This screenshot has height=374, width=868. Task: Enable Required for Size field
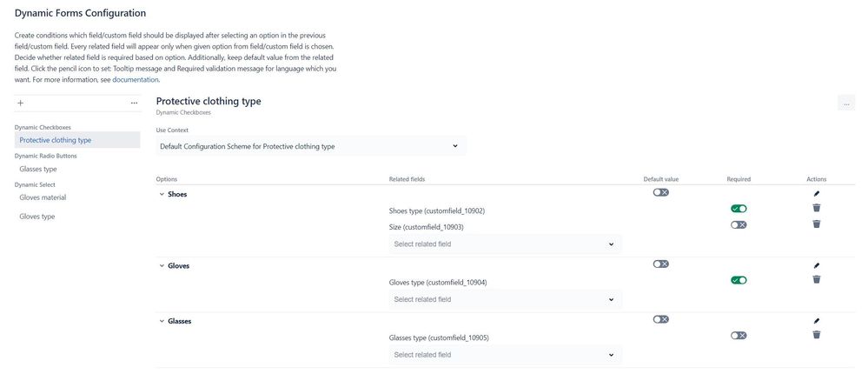pos(739,224)
